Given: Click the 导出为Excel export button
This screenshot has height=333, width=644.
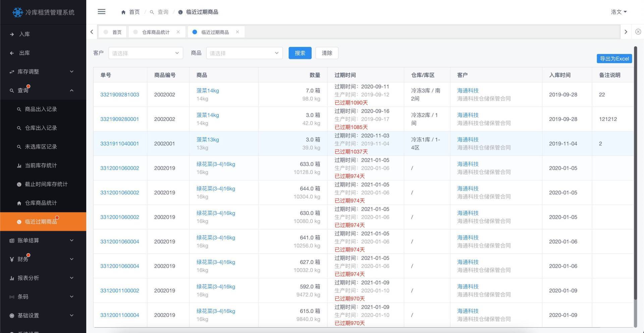Looking at the screenshot, I should point(614,58).
